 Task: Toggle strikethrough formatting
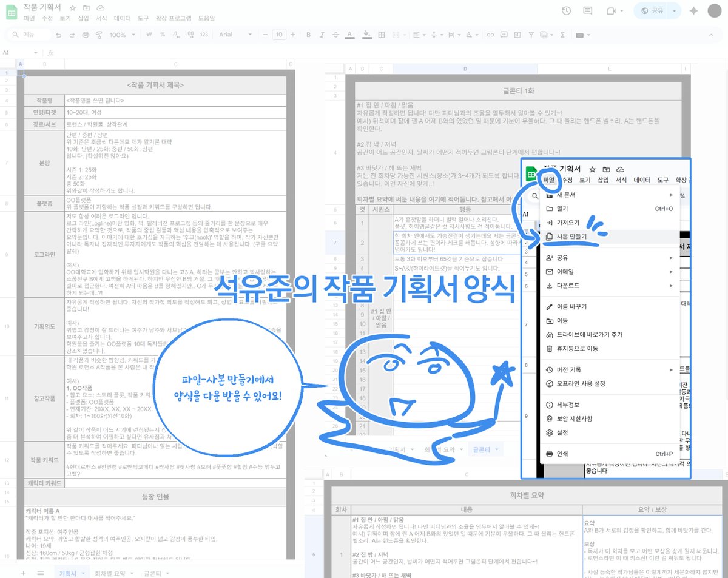335,35
